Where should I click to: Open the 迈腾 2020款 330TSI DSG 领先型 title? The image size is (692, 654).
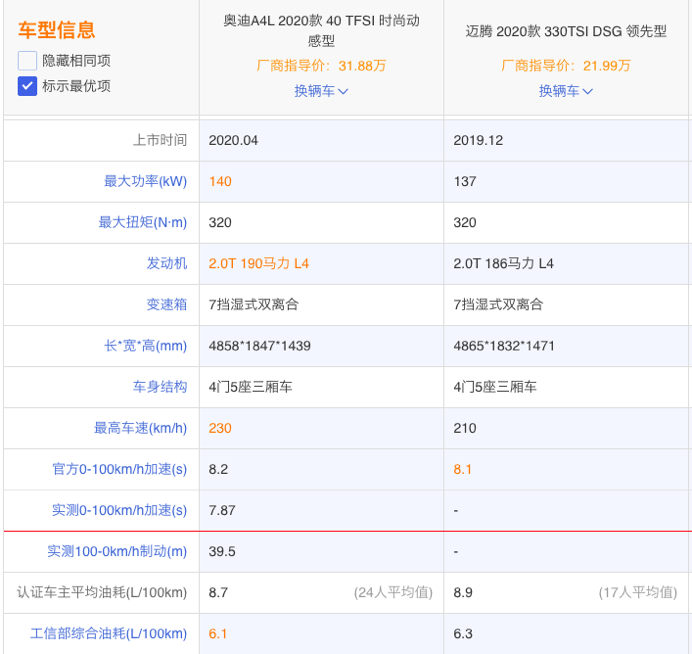[x=566, y=31]
